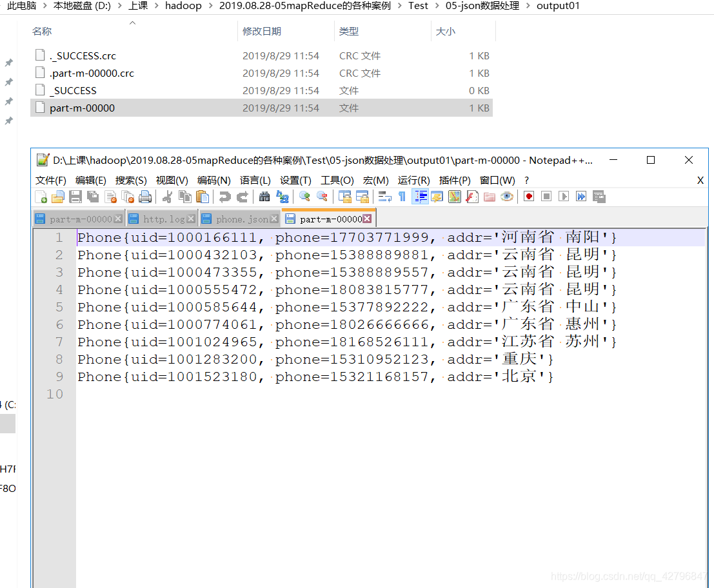Click the Print icon in the toolbar
Viewport: 714px width, 588px height.
pos(145,197)
